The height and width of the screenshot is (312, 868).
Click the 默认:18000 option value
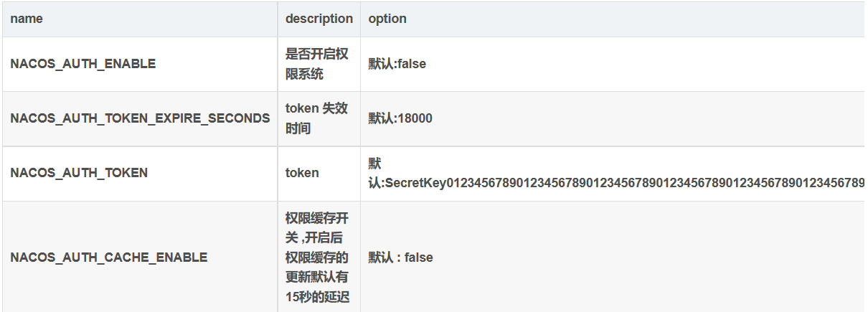pyautogui.click(x=400, y=118)
